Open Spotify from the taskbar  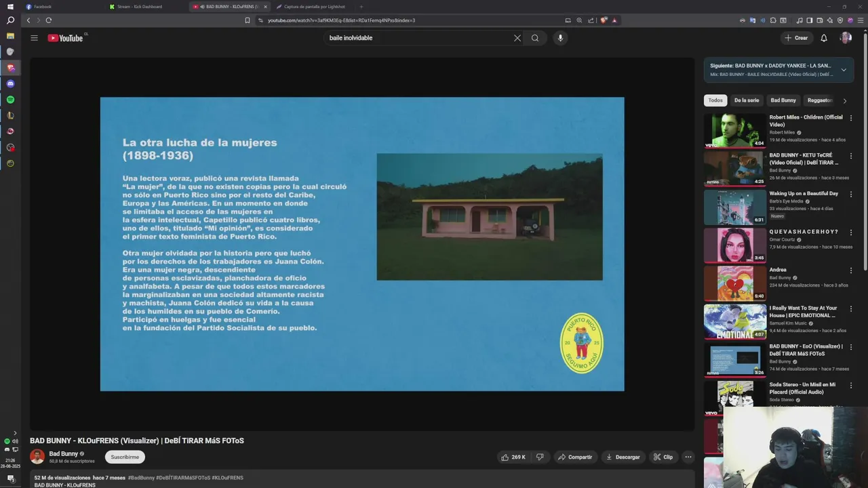click(x=10, y=100)
